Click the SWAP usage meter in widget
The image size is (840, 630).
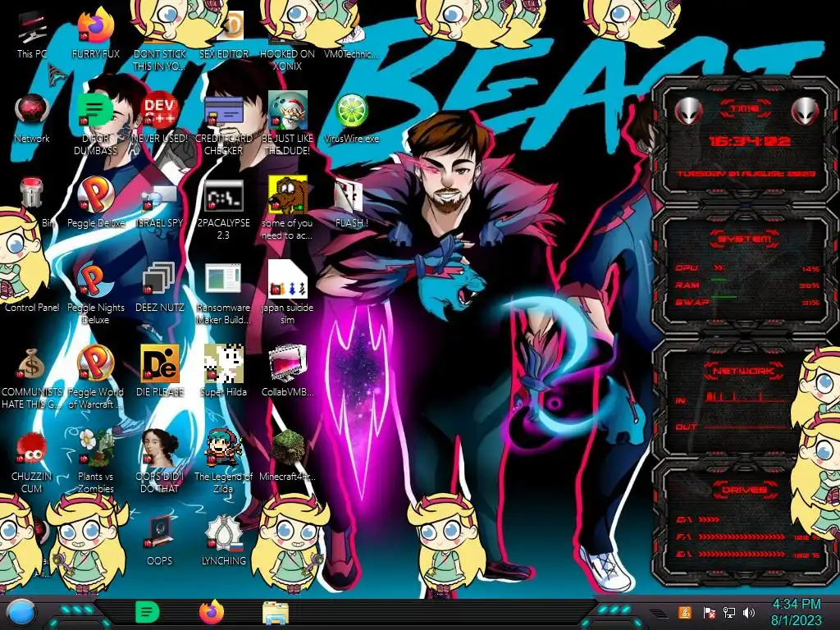747,302
